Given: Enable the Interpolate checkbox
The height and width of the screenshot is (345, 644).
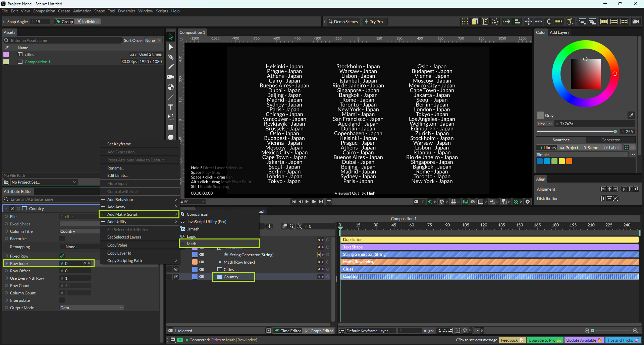Looking at the screenshot, I should coord(62,300).
